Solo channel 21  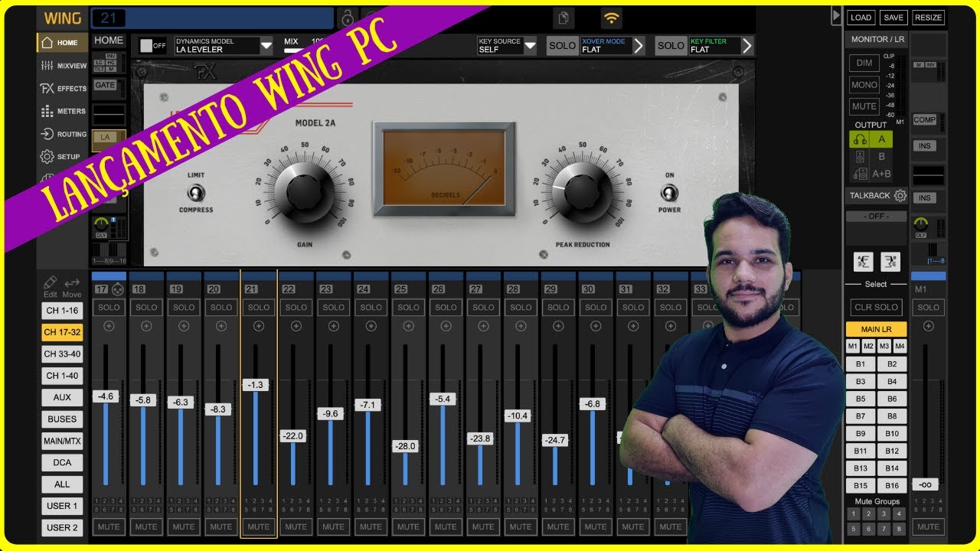(x=259, y=308)
